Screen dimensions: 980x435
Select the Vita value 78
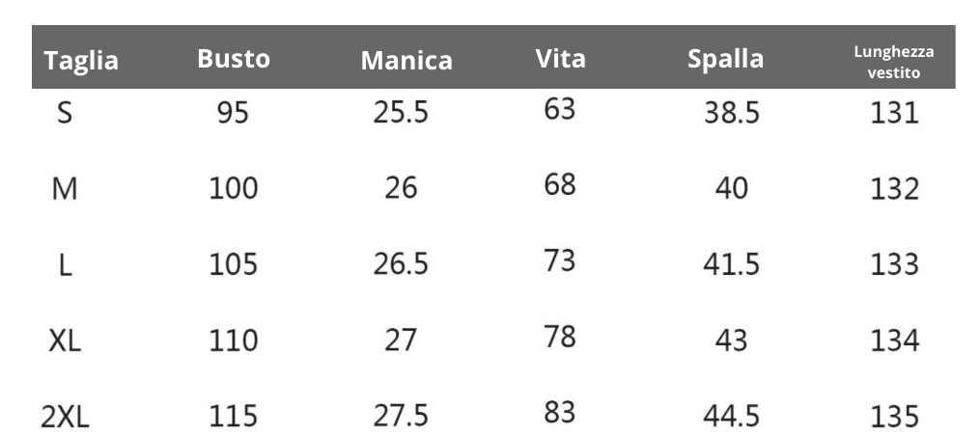(x=560, y=337)
